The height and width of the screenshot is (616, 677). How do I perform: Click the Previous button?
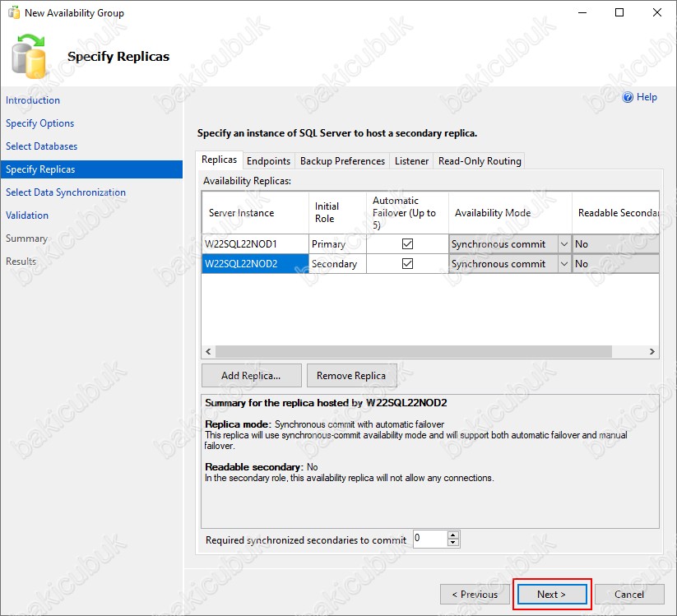point(475,595)
